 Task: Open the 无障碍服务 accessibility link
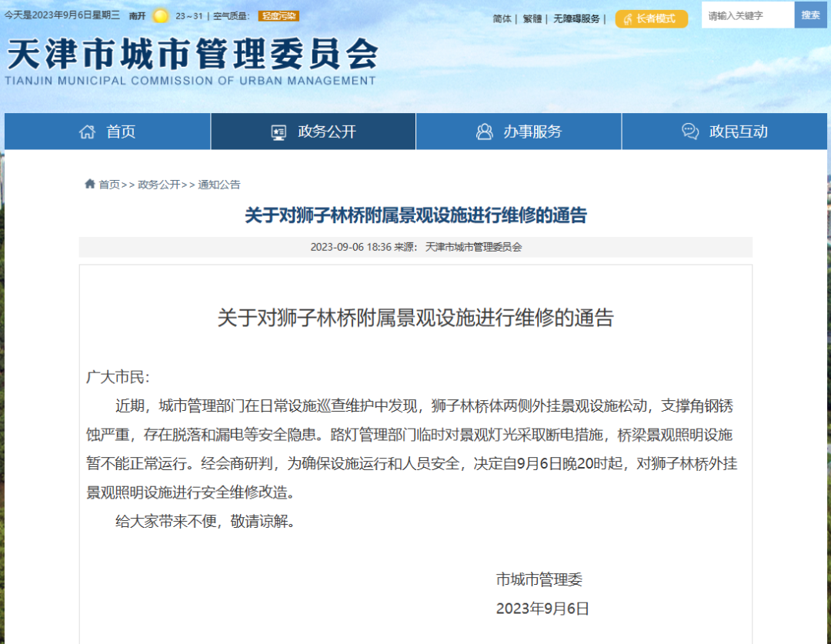(x=576, y=18)
